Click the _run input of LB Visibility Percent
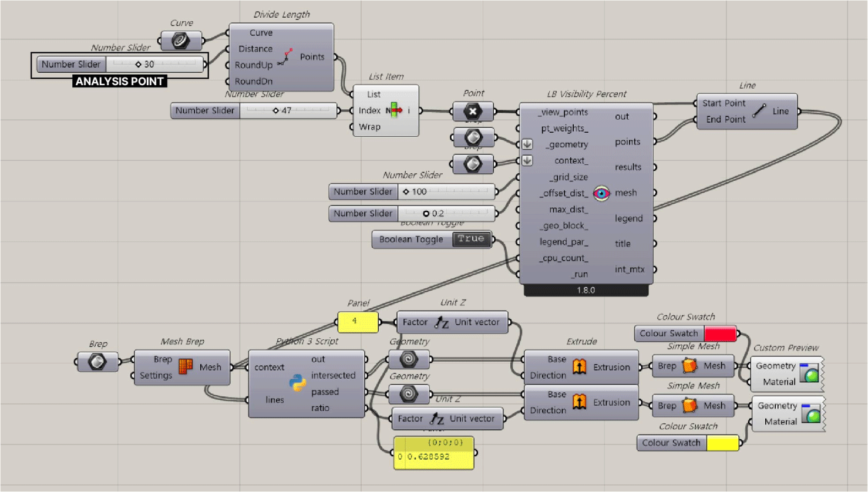 [579, 274]
